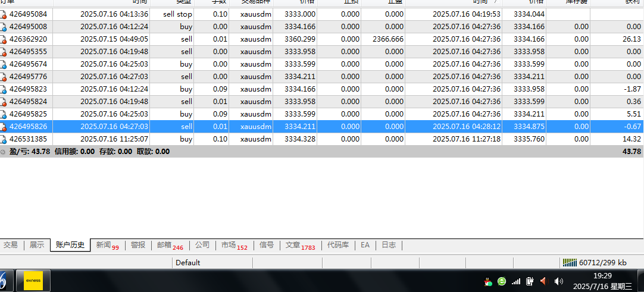Viewport: 644px width, 292px height.
Task: Click open time 2025.07.15 04:49:05
Action: [x=114, y=39]
